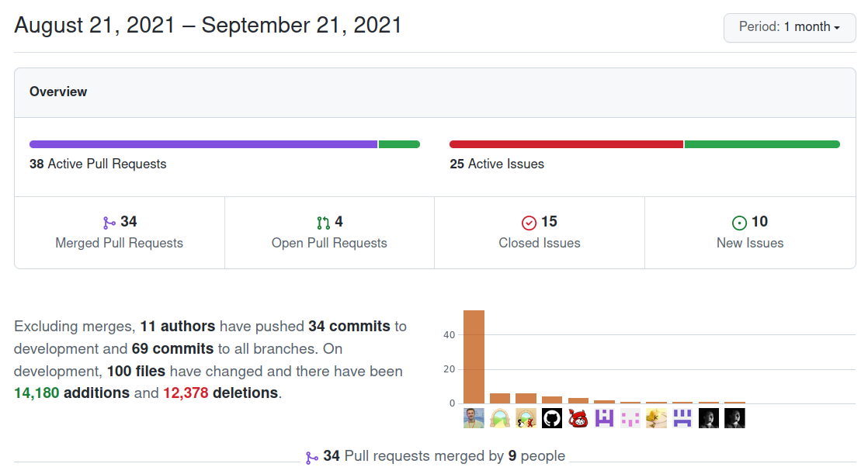The image size is (868, 474).
Task: Click the green segment of issues progress bar
Action: (x=762, y=144)
